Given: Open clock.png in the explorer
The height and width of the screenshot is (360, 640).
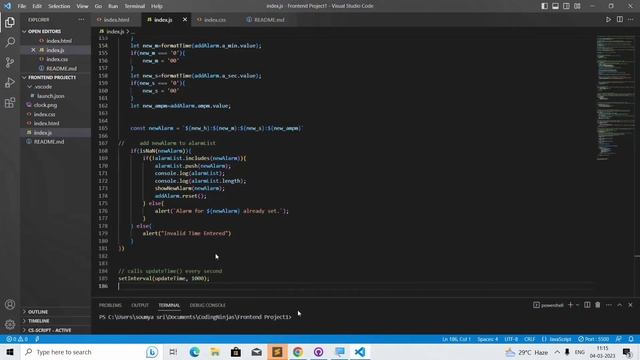Looking at the screenshot, I should point(45,105).
